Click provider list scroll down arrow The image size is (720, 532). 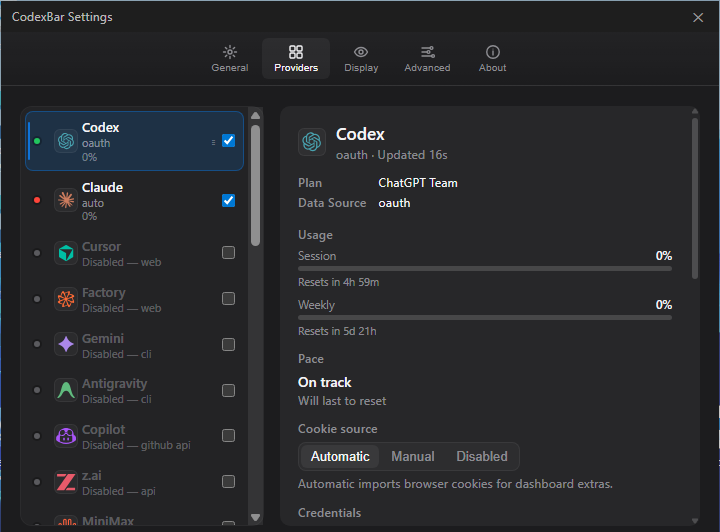(x=256, y=517)
